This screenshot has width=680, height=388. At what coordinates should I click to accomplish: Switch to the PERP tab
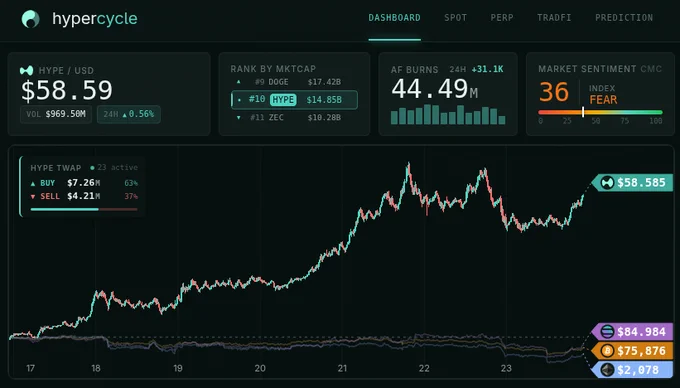pos(502,18)
